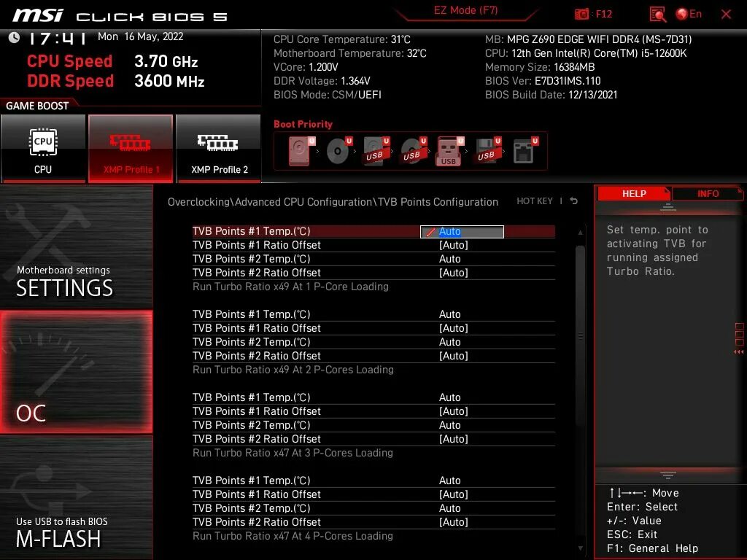747x560 pixels.
Task: Click the collapse handle at bottom of help panel
Action: tap(668, 475)
